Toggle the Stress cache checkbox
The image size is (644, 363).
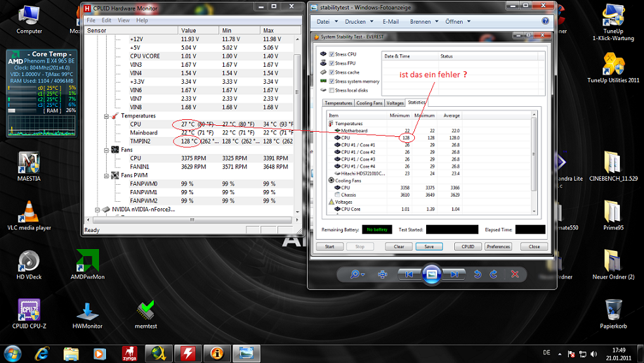tap(331, 72)
